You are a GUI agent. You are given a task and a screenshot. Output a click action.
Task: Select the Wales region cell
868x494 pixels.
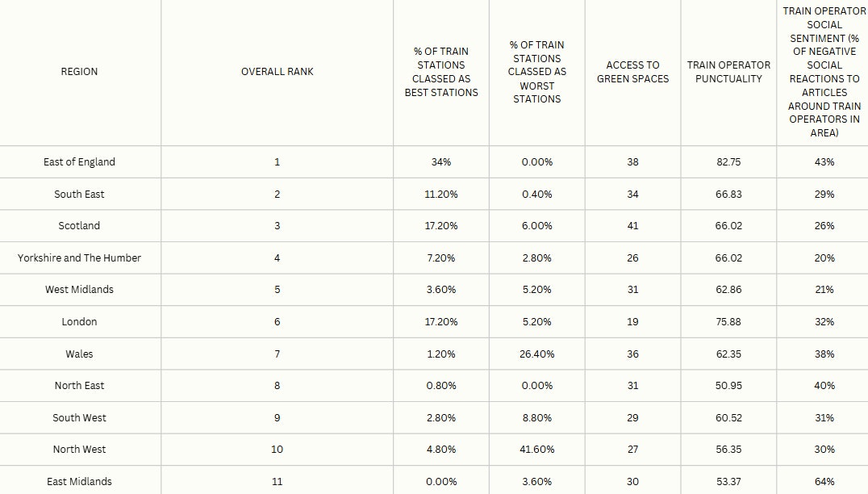[x=79, y=354]
